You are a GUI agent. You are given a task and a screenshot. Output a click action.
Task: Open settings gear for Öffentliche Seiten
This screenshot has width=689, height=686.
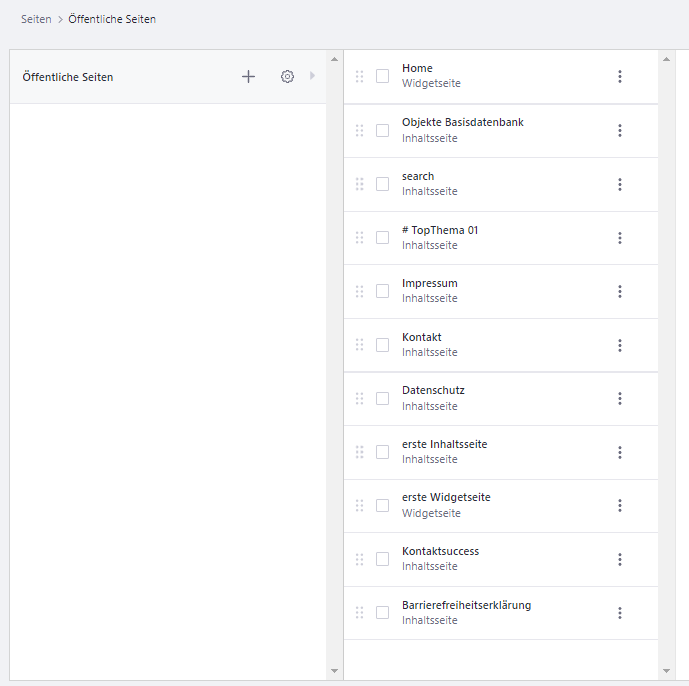click(287, 77)
